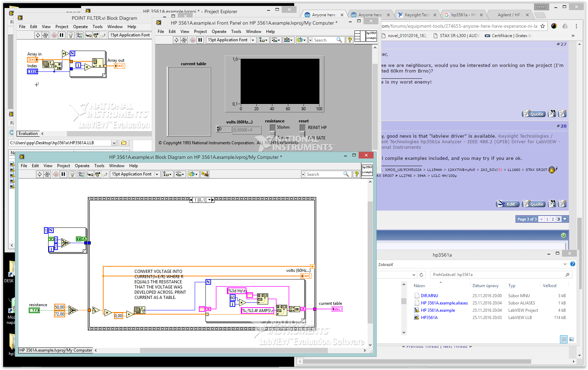Open Reorder dropdown in HP 3561A block diagram
The height and width of the screenshot is (370, 588).
(193, 174)
